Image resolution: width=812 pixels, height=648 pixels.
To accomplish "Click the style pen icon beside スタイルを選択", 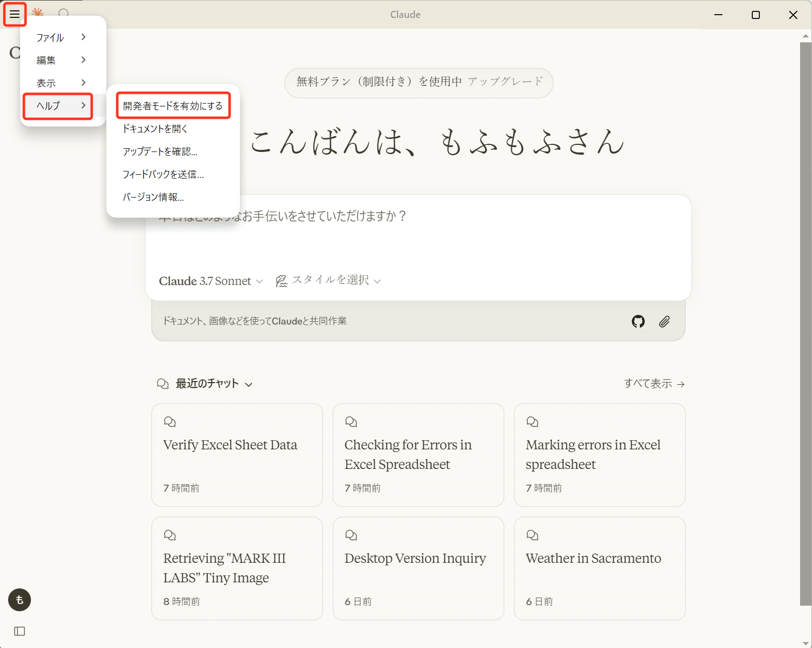I will point(282,281).
